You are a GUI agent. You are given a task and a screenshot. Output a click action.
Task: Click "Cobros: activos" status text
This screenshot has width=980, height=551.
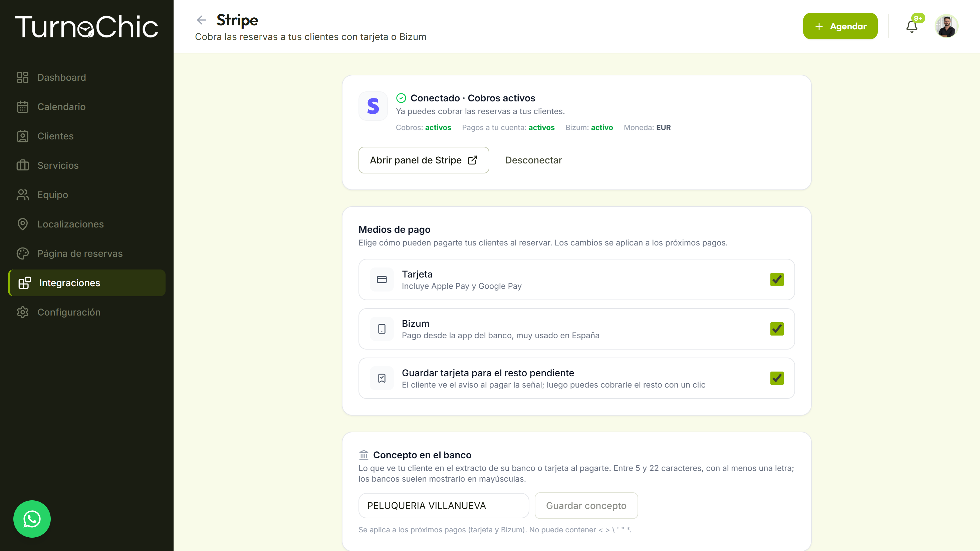pos(424,127)
